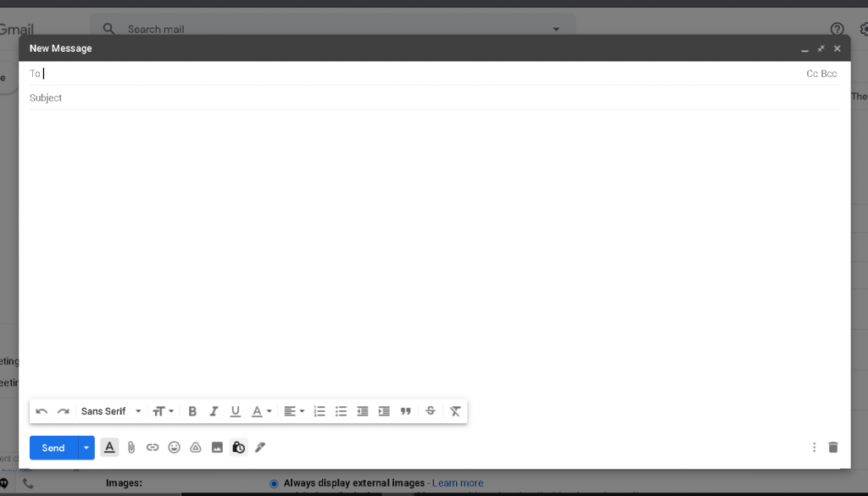Attach a file using the paperclip icon
868x496 pixels.
tap(131, 448)
